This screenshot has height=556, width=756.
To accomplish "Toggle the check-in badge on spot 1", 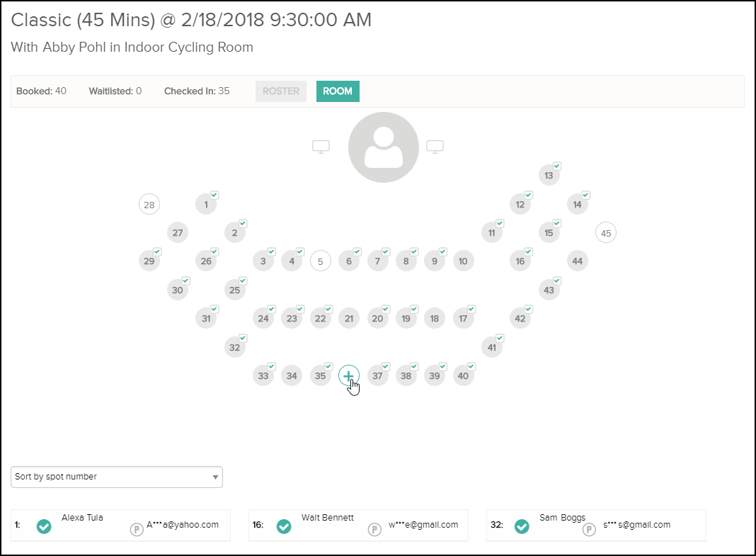I will pyautogui.click(x=214, y=195).
